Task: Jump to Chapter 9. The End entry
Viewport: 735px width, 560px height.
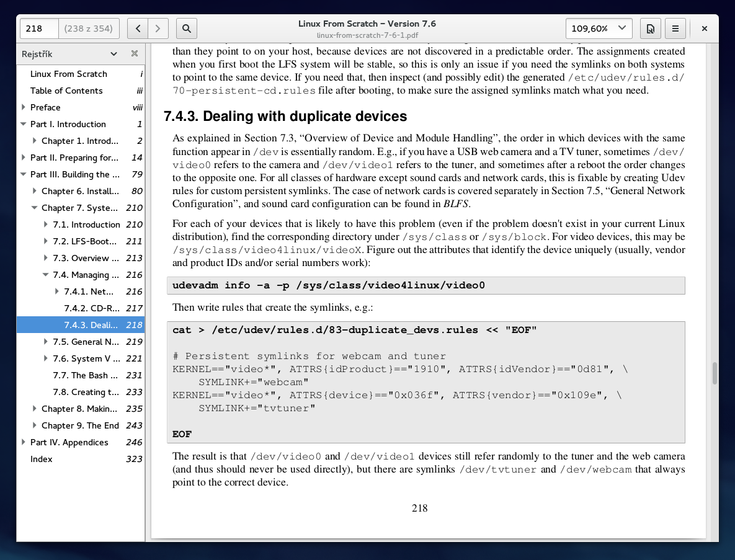Action: pos(80,425)
